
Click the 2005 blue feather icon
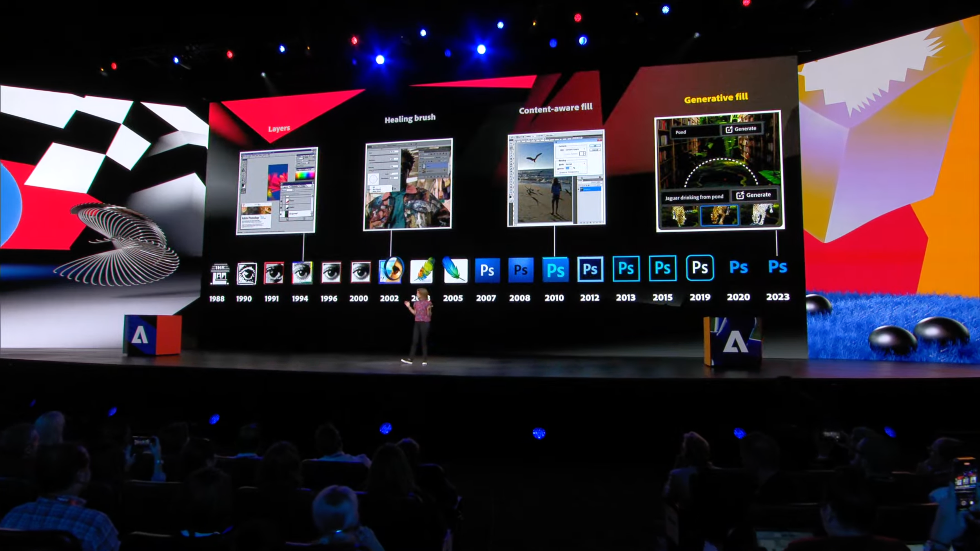click(455, 270)
